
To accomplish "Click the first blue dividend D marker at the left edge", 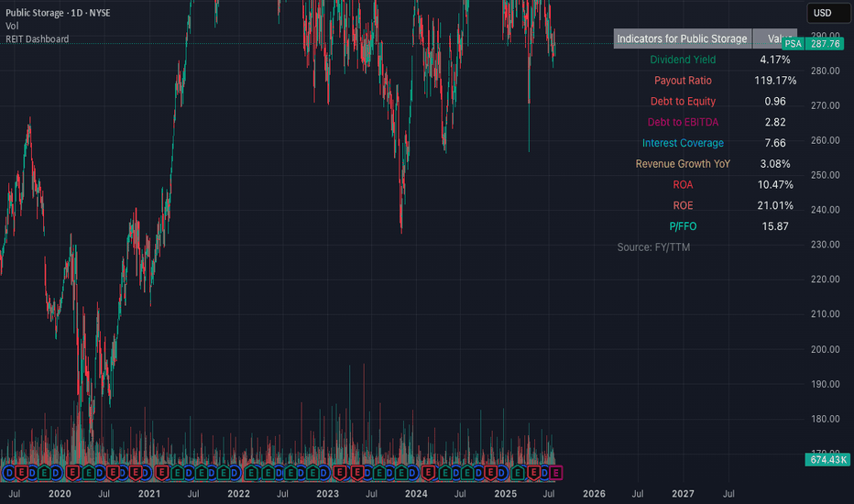I will [x=9, y=473].
